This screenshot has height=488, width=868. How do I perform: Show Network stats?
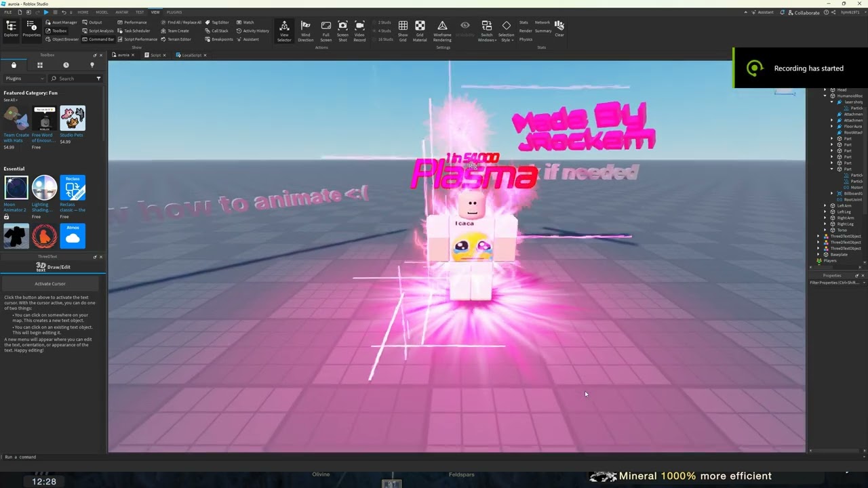pyautogui.click(x=542, y=22)
